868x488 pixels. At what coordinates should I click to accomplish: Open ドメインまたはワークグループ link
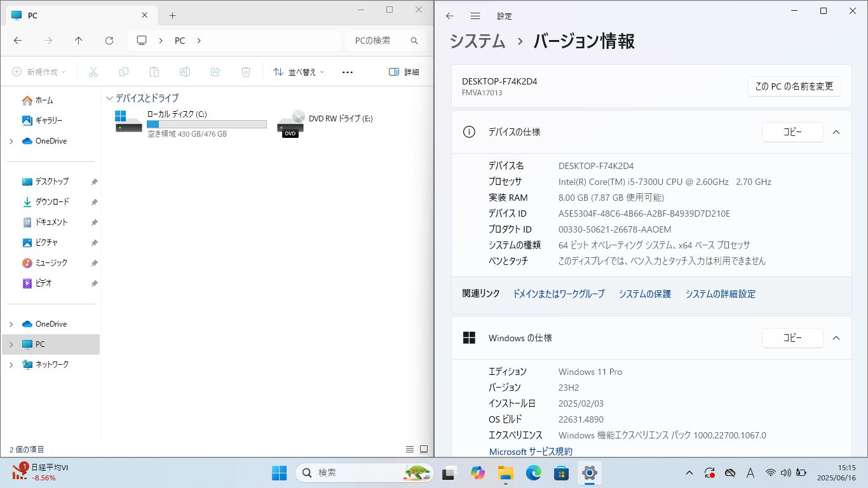559,294
